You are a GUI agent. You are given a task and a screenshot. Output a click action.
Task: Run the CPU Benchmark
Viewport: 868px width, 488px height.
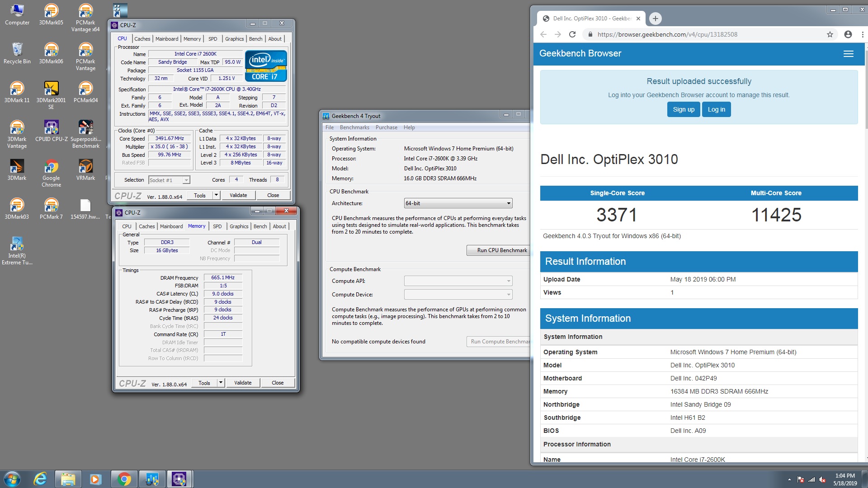click(499, 250)
